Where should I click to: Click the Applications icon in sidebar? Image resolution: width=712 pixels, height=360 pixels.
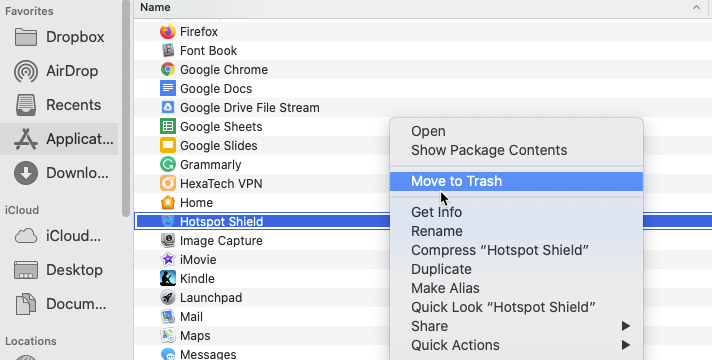(26, 139)
